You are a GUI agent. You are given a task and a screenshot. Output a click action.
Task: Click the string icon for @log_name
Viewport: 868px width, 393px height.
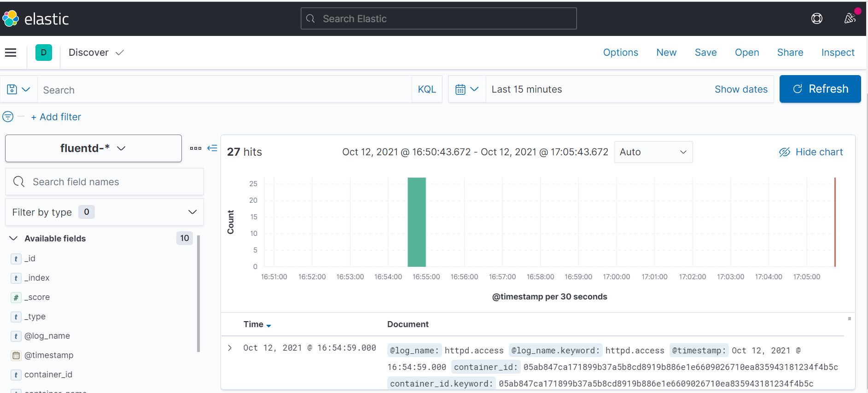[16, 336]
